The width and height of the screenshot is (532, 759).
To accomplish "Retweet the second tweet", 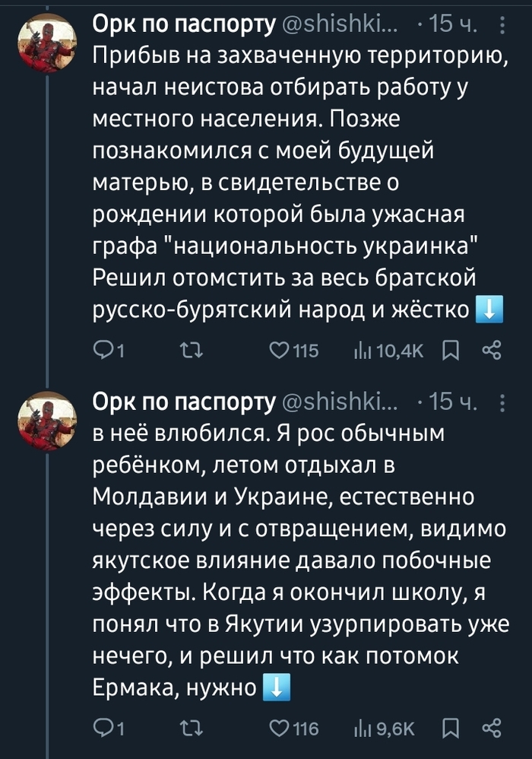I will [x=187, y=729].
